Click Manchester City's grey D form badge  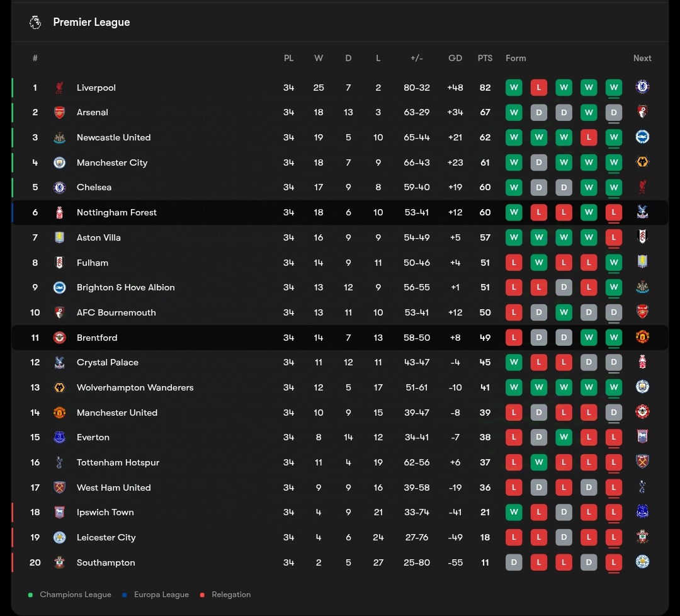click(x=538, y=163)
